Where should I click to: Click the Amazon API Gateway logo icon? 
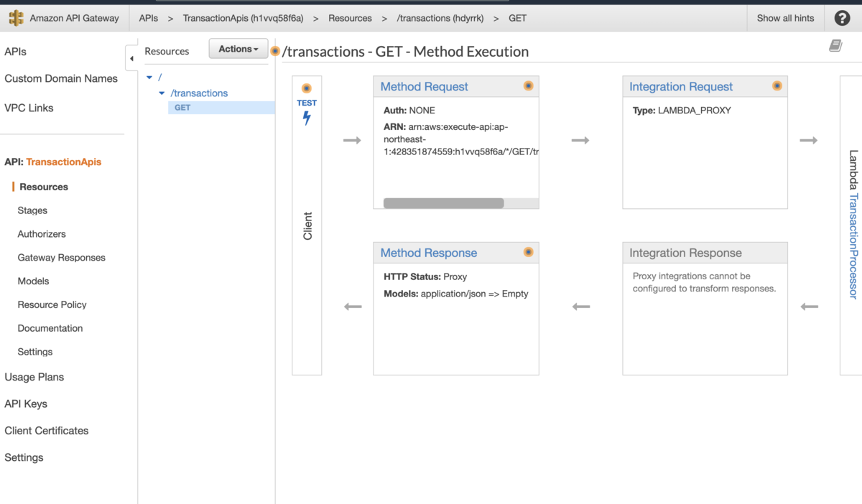click(16, 18)
